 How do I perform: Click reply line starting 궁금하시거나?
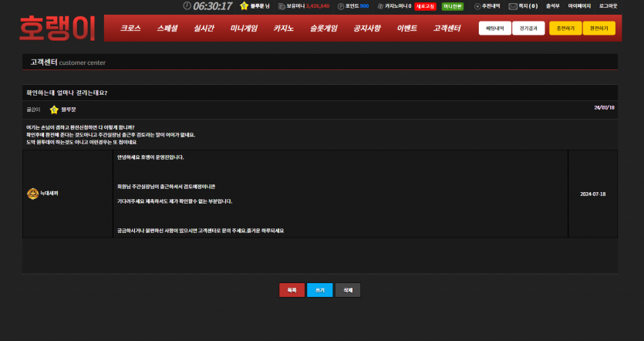click(201, 231)
